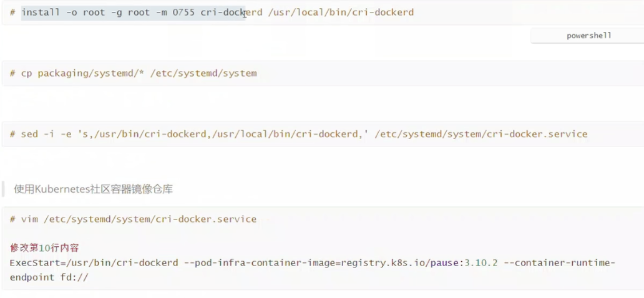Click the cp packaging/systemd command line
Viewport: 644px width, 298px height.
134,74
